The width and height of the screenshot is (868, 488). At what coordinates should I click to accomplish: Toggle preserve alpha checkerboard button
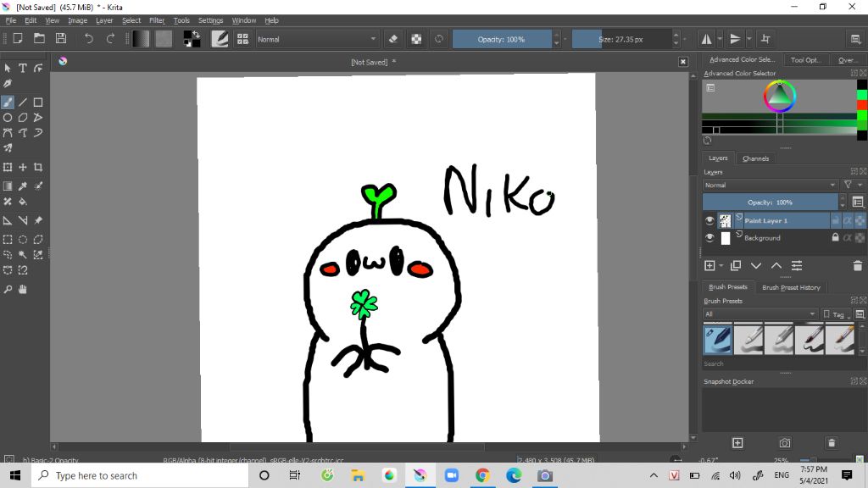(x=416, y=39)
